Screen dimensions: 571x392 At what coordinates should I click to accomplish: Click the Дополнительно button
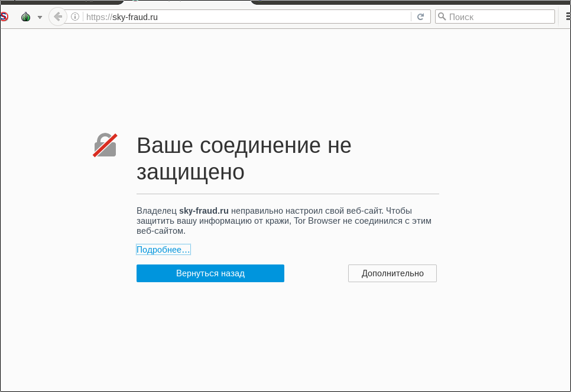(392, 273)
